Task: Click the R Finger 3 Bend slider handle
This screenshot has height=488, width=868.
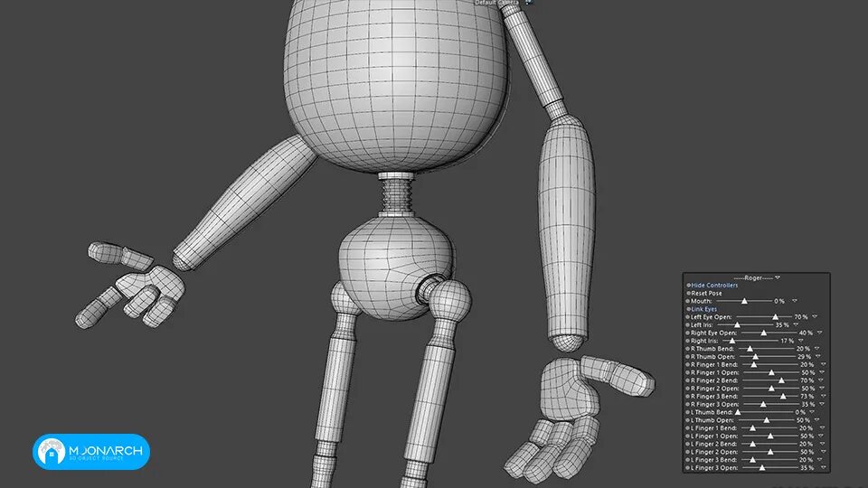Action: 783,396
